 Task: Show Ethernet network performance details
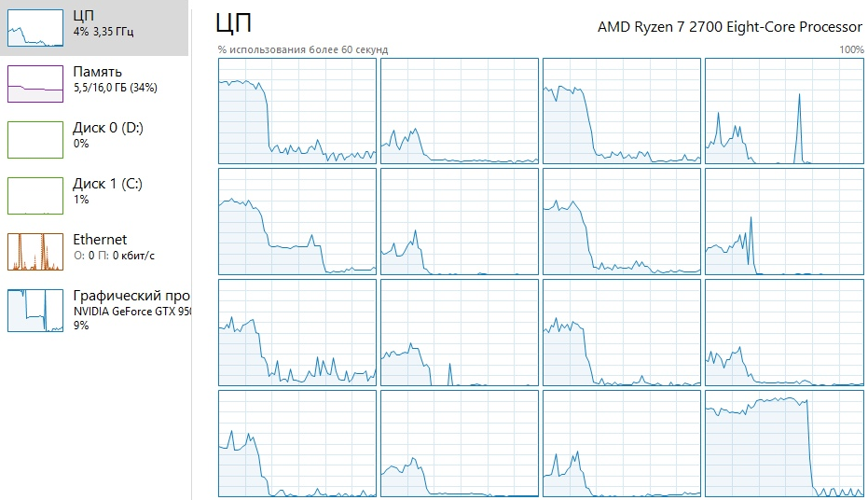[100, 240]
